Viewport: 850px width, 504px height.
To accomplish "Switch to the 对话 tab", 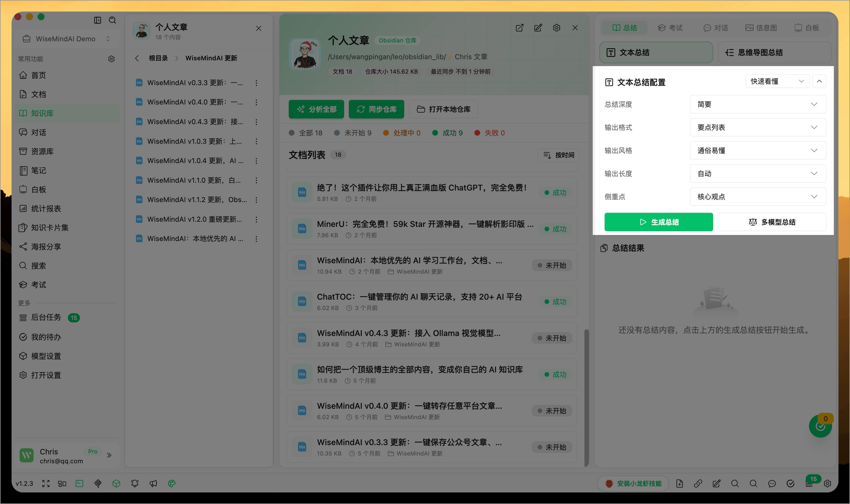I will pos(715,28).
